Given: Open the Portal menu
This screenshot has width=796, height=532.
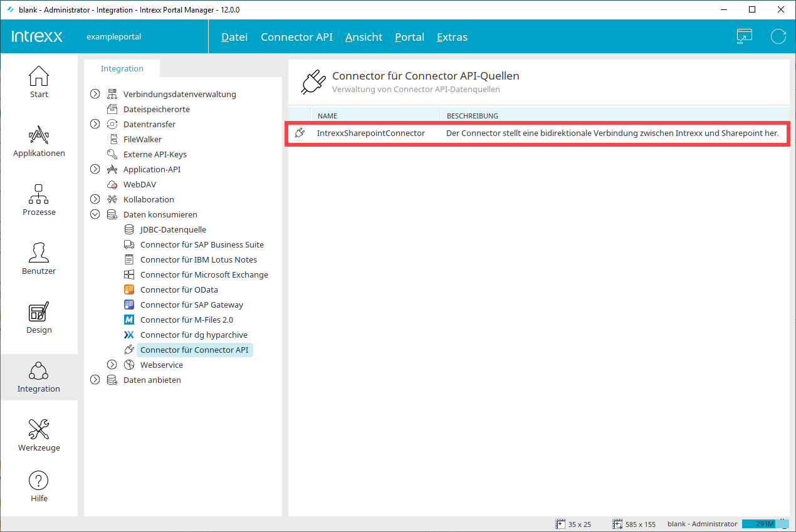Looking at the screenshot, I should click(409, 37).
